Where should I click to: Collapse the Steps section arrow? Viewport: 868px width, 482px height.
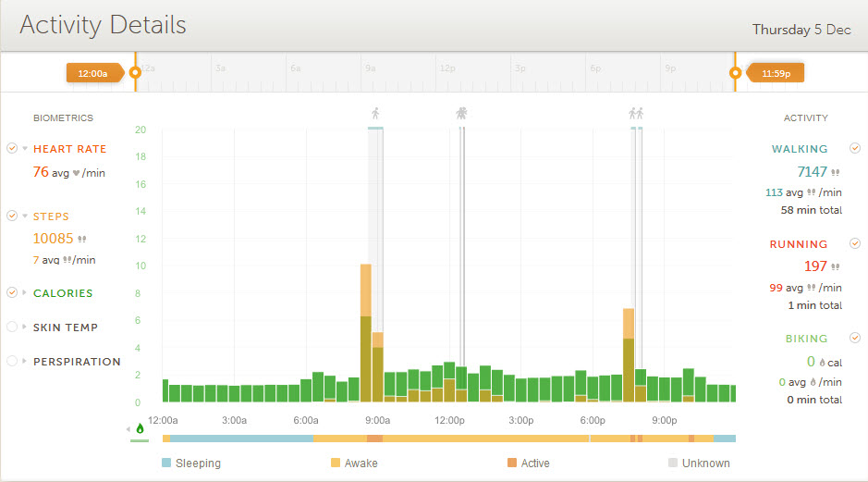[25, 216]
